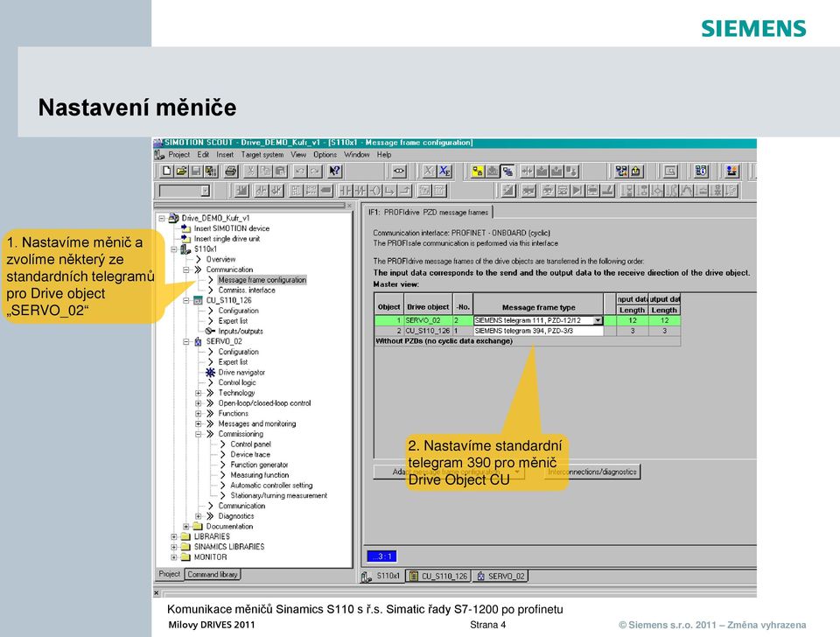840x637 pixels.
Task: Click the Copy icon in toolbar
Action: [x=265, y=171]
